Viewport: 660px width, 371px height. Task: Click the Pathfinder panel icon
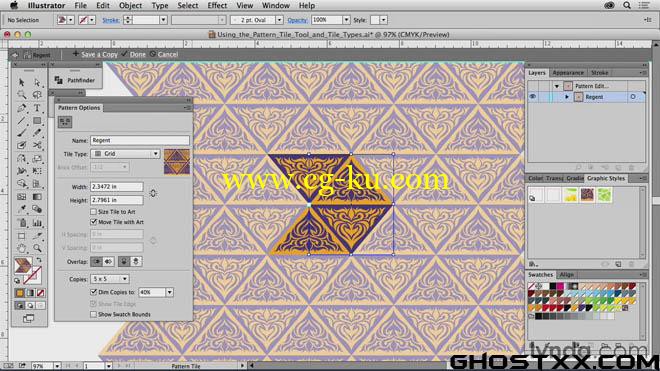pyautogui.click(x=59, y=80)
